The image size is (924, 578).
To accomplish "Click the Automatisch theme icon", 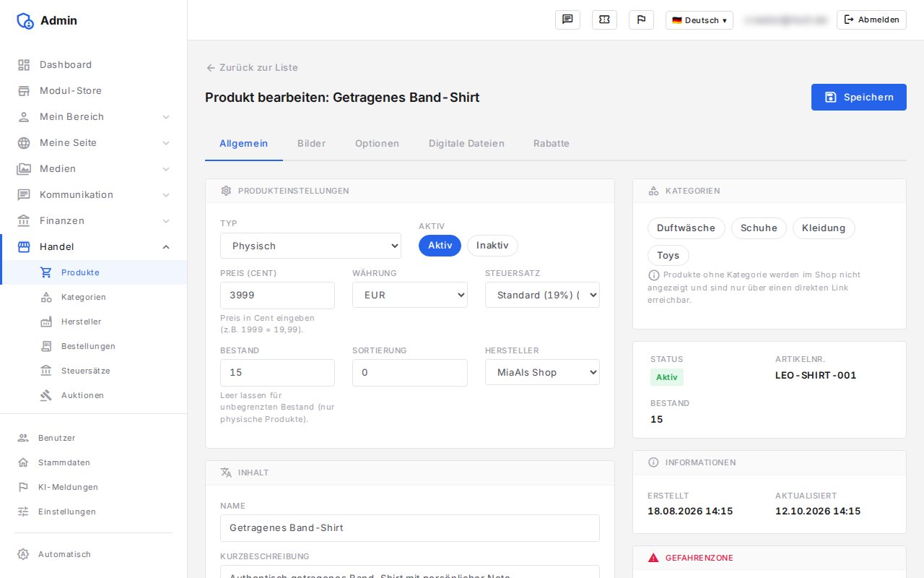I will pyautogui.click(x=23, y=554).
